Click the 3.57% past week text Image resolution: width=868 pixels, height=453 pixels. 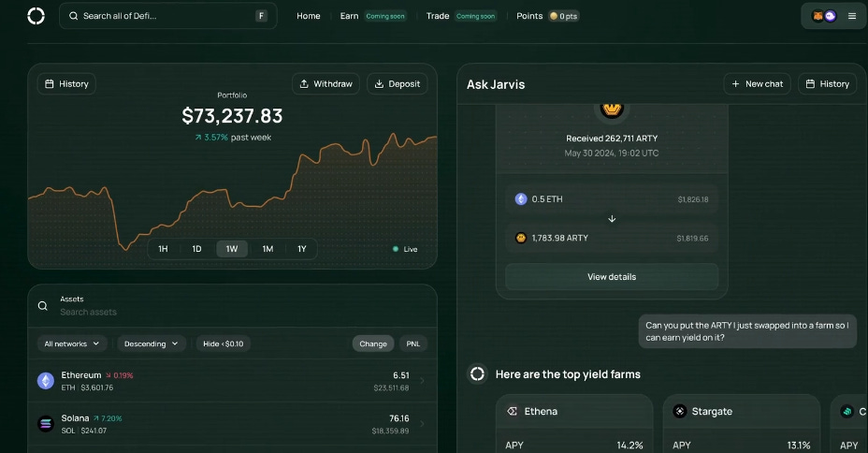[x=233, y=138]
